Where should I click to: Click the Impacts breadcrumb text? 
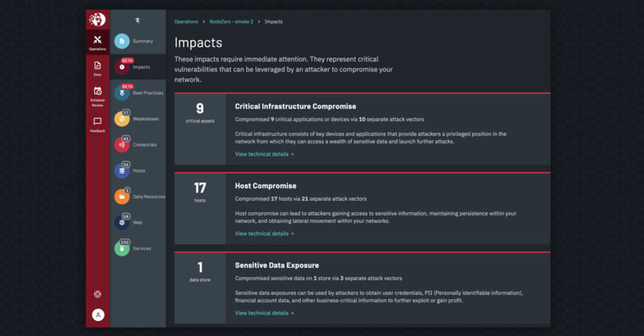click(274, 22)
